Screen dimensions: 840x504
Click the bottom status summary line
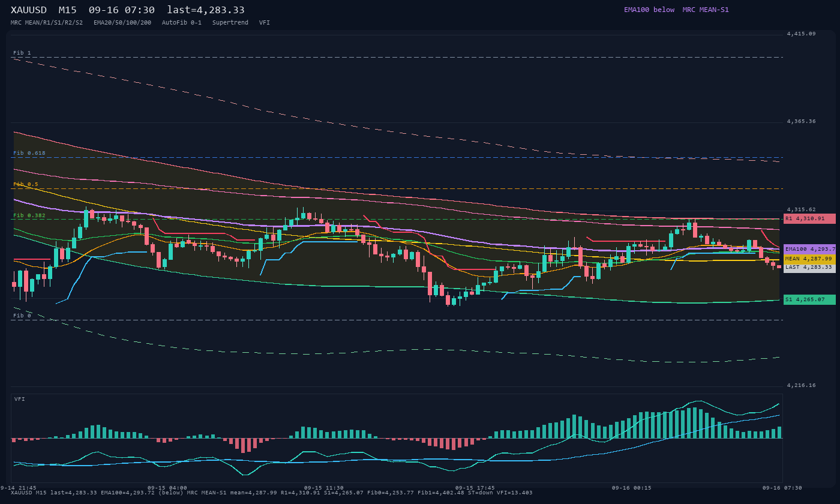[x=272, y=493]
